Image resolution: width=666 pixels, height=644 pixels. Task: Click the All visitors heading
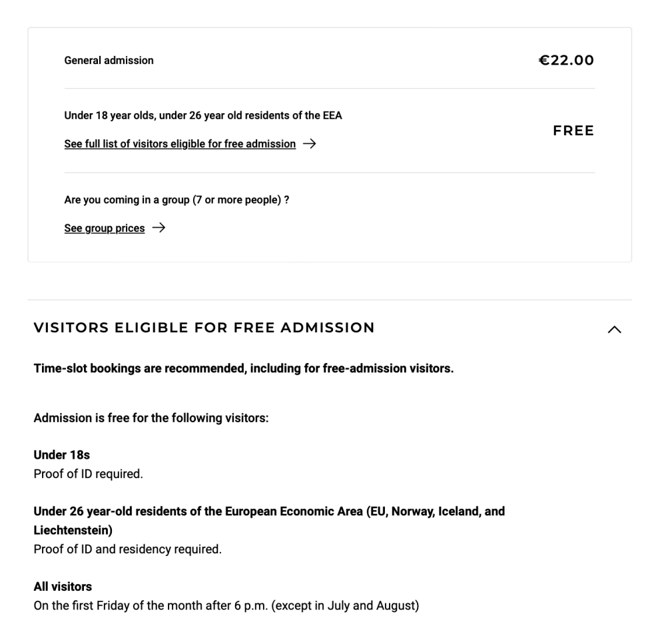pos(63,587)
